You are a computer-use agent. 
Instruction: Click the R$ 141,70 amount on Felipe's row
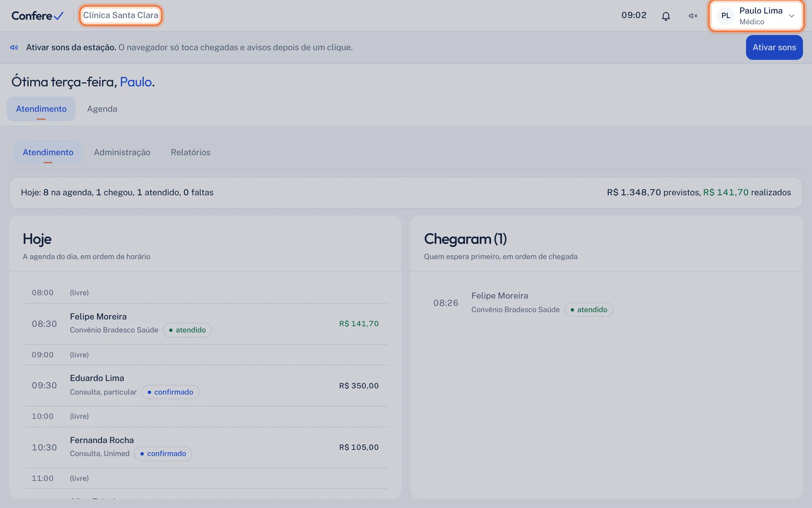[359, 324]
